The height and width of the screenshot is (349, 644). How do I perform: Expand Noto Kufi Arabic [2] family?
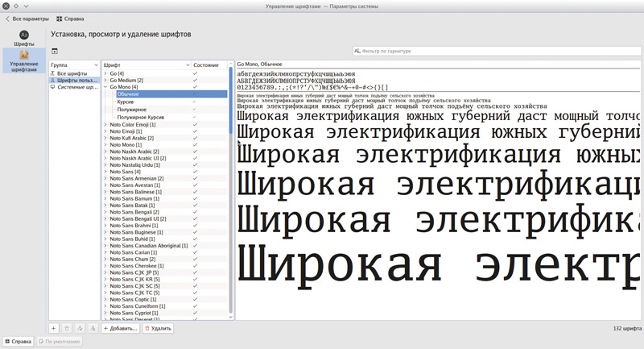coord(105,138)
